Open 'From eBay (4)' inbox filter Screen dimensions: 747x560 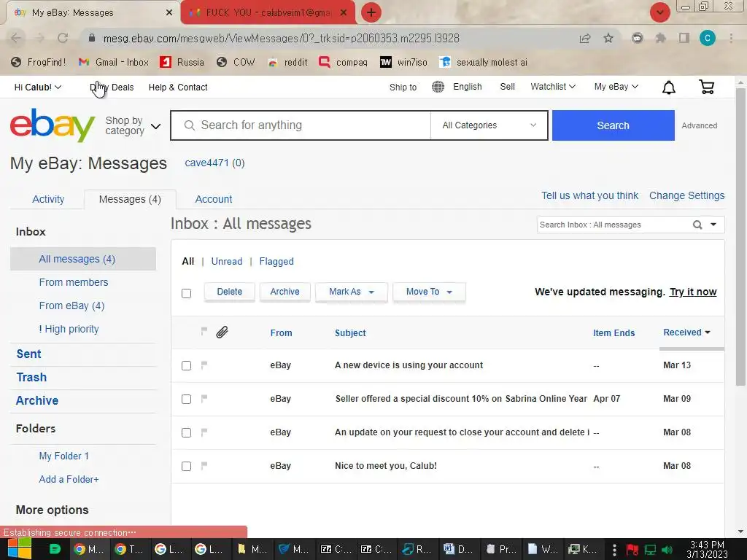click(x=71, y=306)
